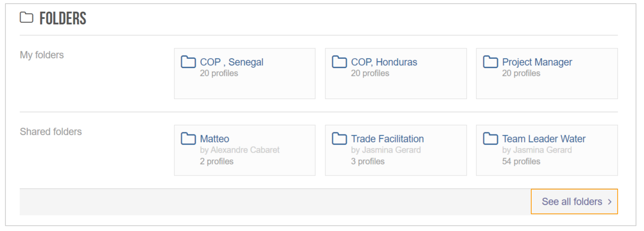Open the Matteo shared folder

[215, 139]
